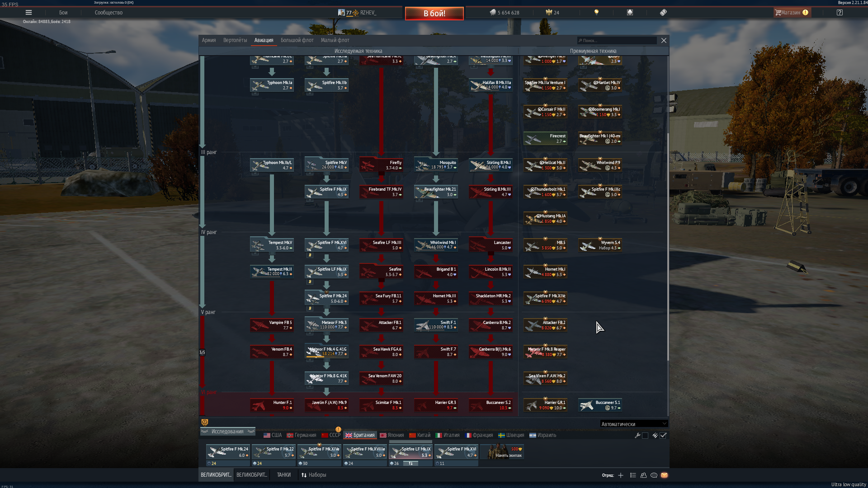Open the help question mark icon

click(x=840, y=13)
